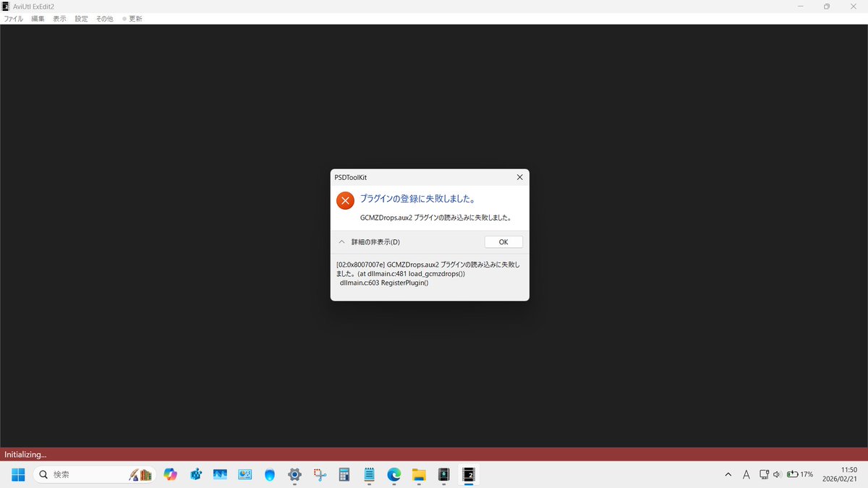The height and width of the screenshot is (488, 868).
Task: Click the network display tray icon
Action: [764, 474]
